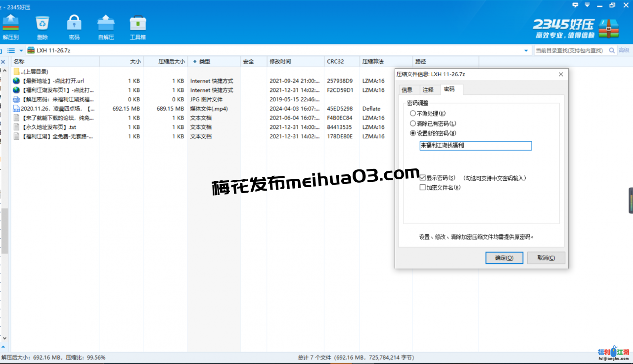Click the 取消(C) cancel button
The height and width of the screenshot is (364, 633).
(546, 258)
